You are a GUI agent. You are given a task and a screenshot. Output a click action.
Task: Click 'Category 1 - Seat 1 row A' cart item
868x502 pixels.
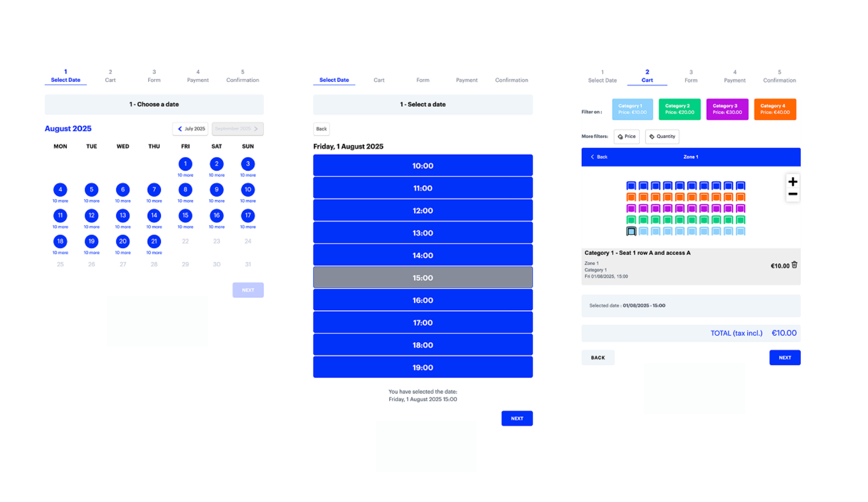click(691, 267)
